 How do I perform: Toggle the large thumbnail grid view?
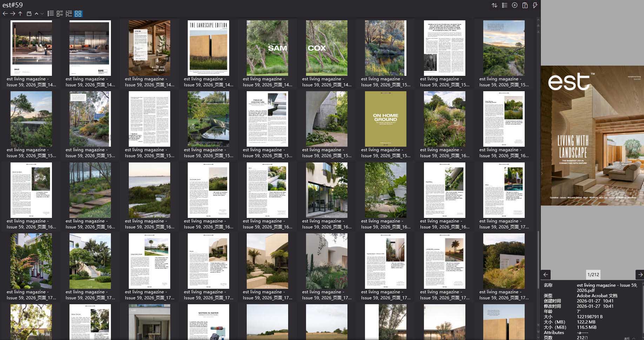78,14
